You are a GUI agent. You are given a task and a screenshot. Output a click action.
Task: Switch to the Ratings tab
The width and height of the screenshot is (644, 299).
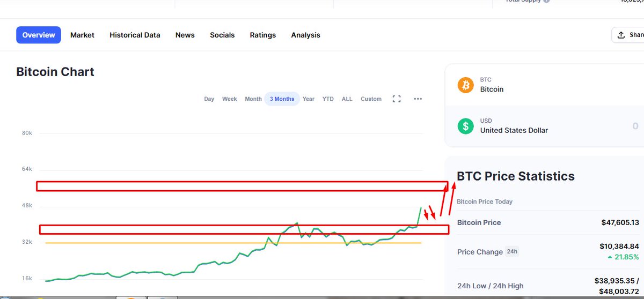tap(263, 35)
